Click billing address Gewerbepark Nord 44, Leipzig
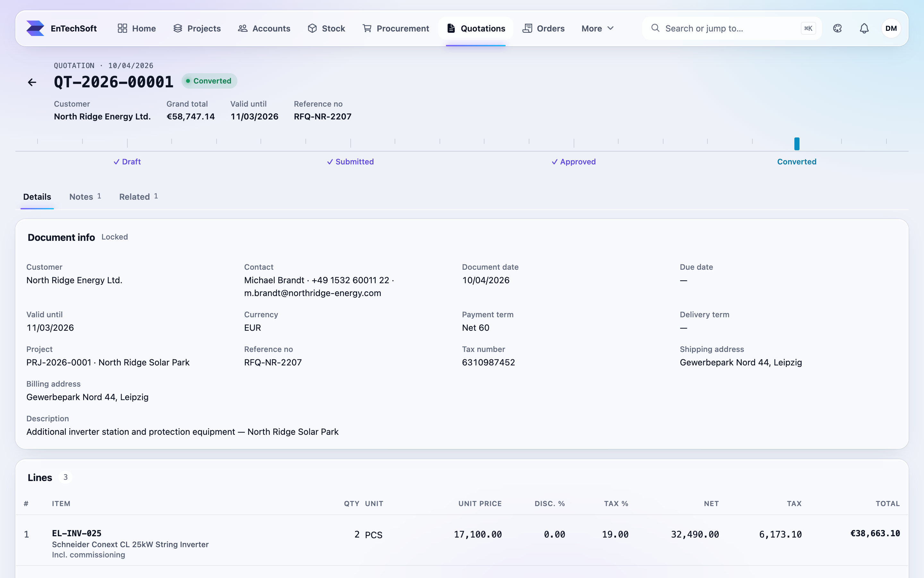This screenshot has height=578, width=924. coord(88,397)
